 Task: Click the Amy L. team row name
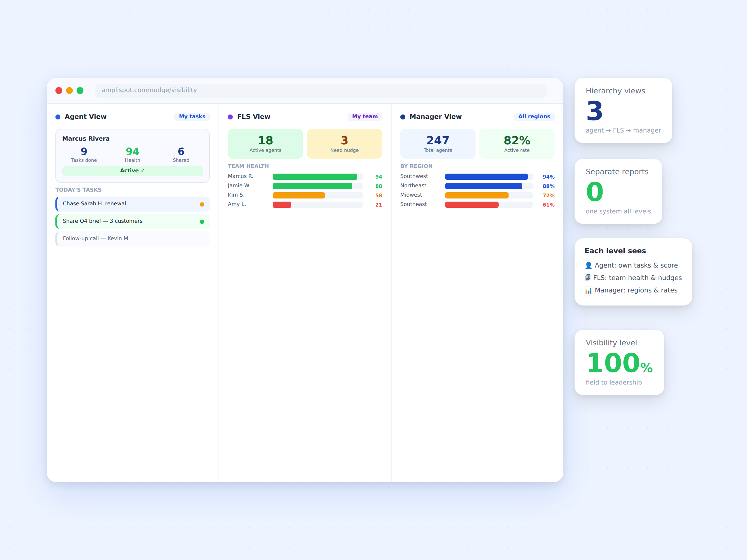(237, 204)
